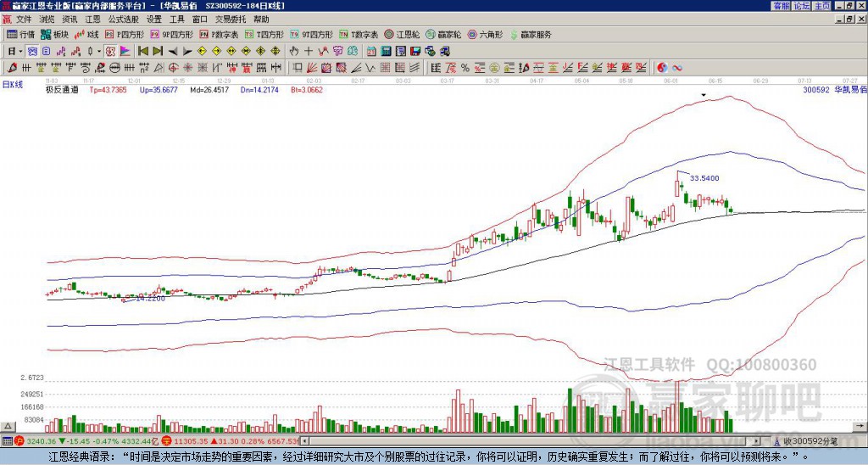Open the 文件 menu
This screenshot has width=868, height=465.
pos(24,20)
